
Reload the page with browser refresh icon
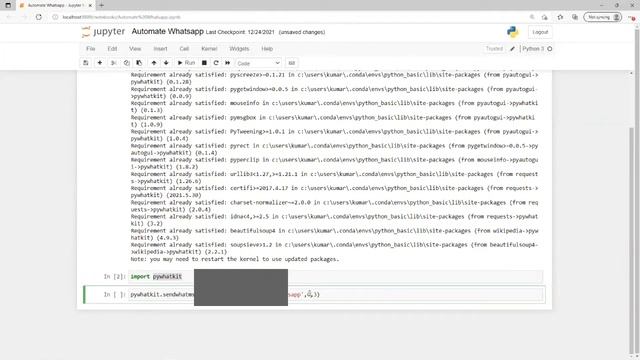39,17
